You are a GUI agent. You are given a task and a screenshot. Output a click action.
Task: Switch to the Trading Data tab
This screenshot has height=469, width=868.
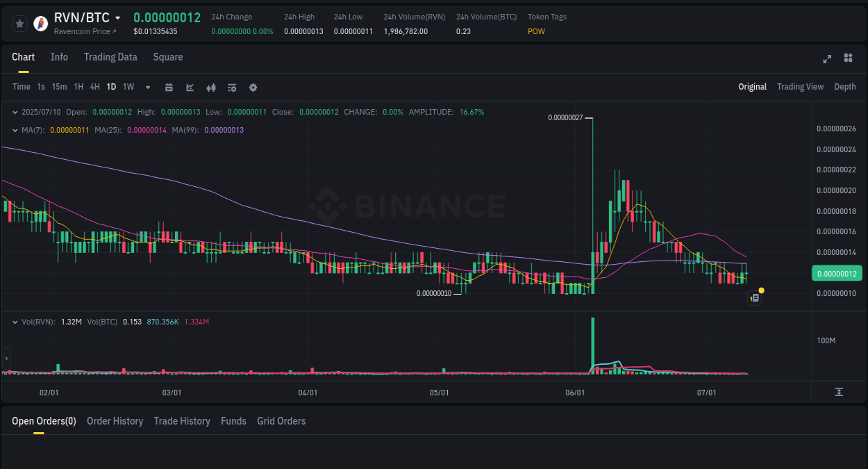pyautogui.click(x=110, y=57)
